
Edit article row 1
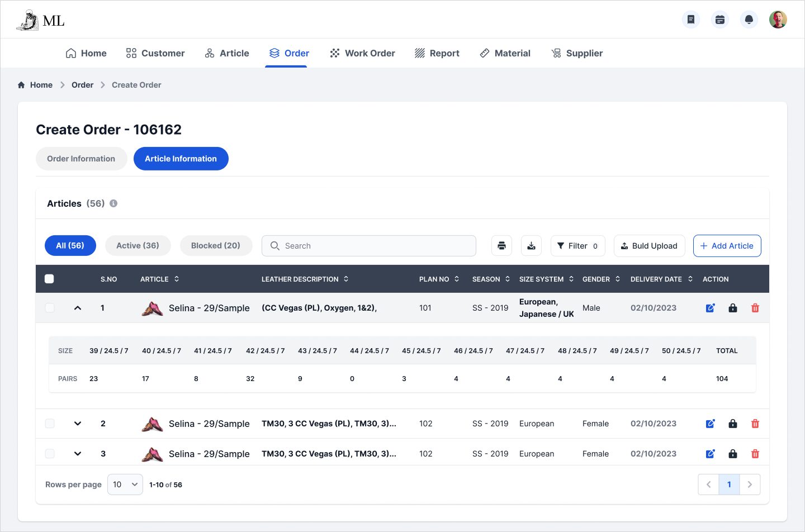pos(711,308)
